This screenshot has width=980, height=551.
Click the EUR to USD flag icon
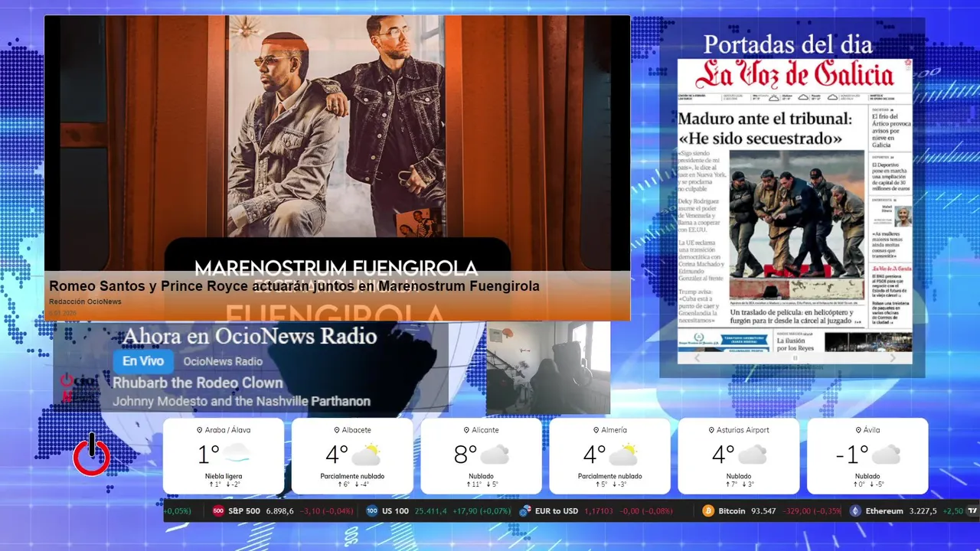tap(525, 510)
